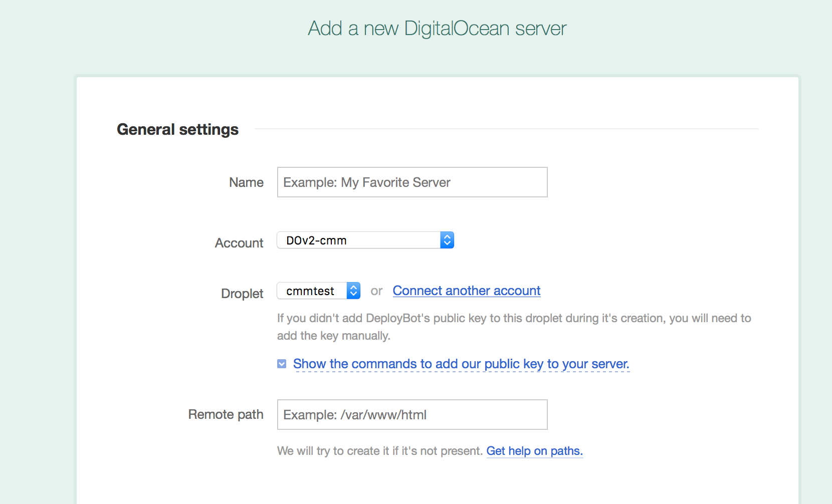Screen dimensions: 832x504
Task: Click the Connect another account link
Action: coord(467,291)
